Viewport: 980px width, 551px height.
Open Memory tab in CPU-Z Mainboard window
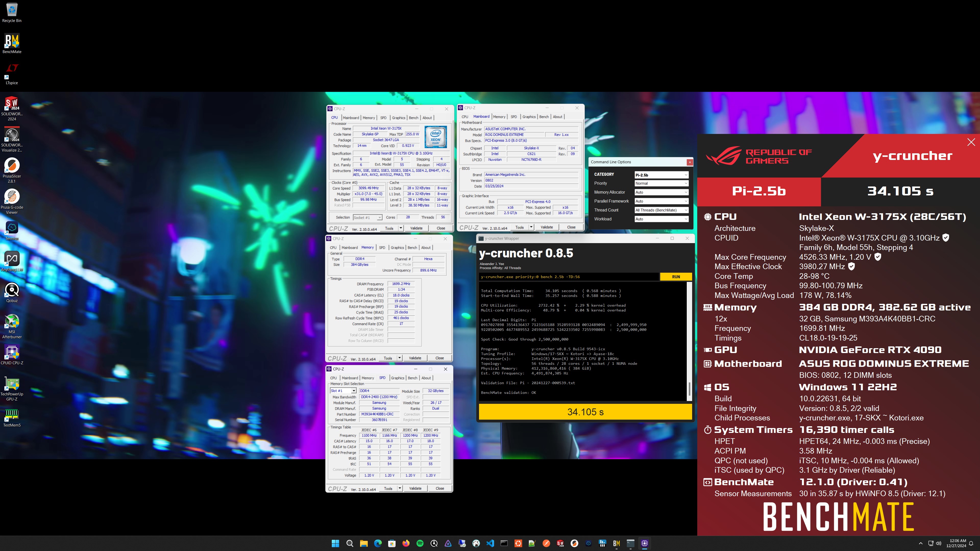coord(499,117)
